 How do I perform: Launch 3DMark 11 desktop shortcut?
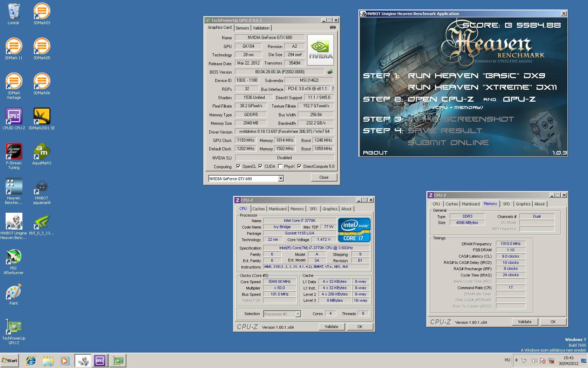tap(14, 49)
